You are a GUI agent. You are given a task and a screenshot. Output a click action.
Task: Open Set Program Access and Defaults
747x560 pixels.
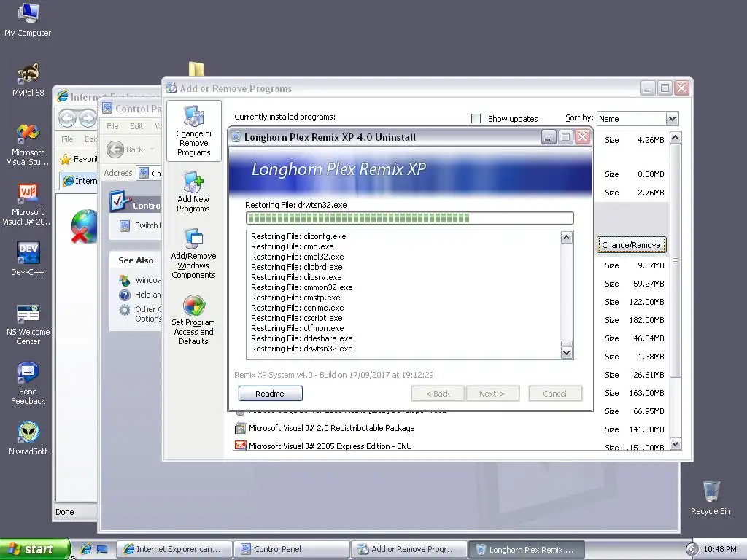click(193, 319)
